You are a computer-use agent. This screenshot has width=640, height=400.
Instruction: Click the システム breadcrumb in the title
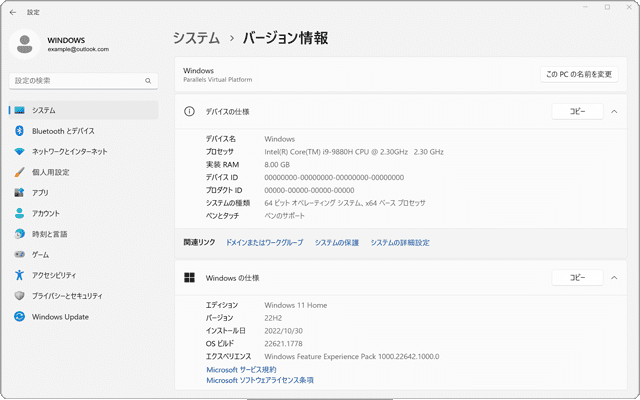pyautogui.click(x=196, y=38)
